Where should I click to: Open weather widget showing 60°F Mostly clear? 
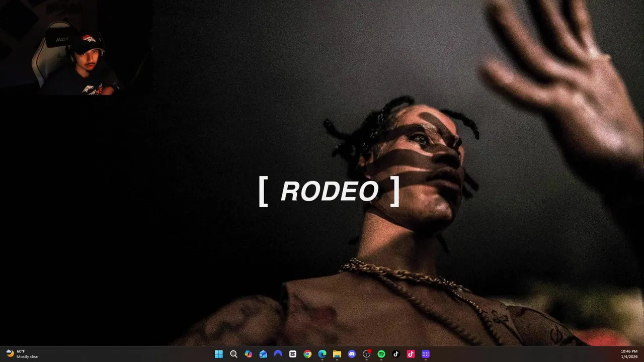23,354
